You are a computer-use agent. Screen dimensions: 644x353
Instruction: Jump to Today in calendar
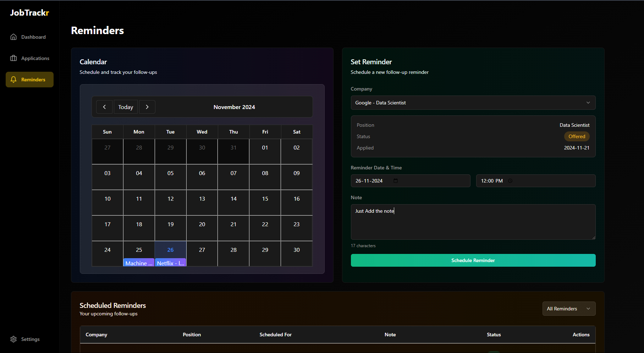click(x=126, y=107)
